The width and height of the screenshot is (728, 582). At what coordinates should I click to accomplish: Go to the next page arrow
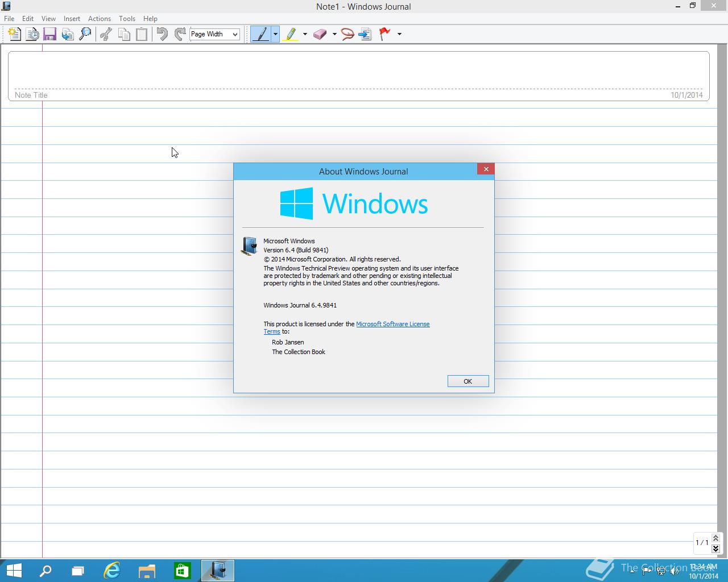(x=715, y=548)
